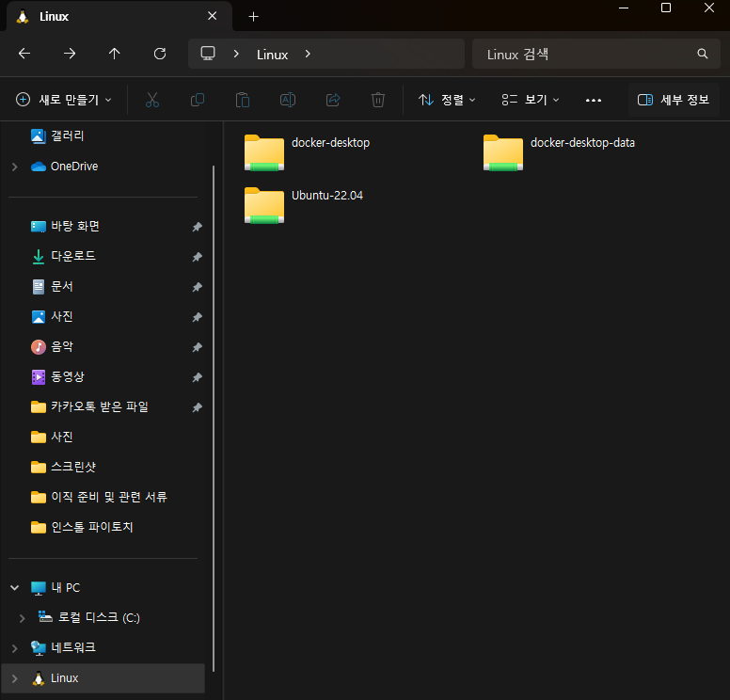Click the Delete trash can icon
The width and height of the screenshot is (730, 700).
coord(378,100)
